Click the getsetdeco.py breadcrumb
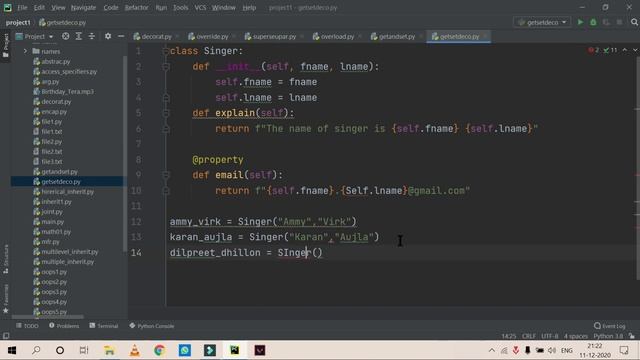Screen dimensions: 640x360 [x=62, y=22]
